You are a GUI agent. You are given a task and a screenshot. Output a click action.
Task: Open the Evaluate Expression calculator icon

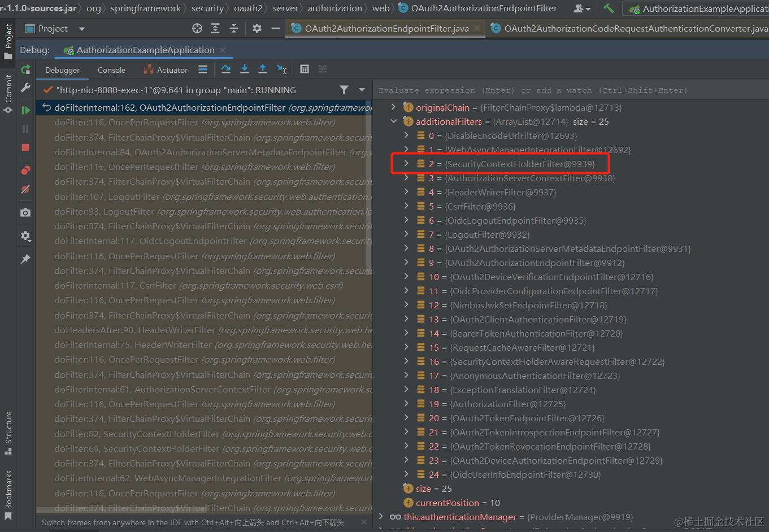coord(305,69)
